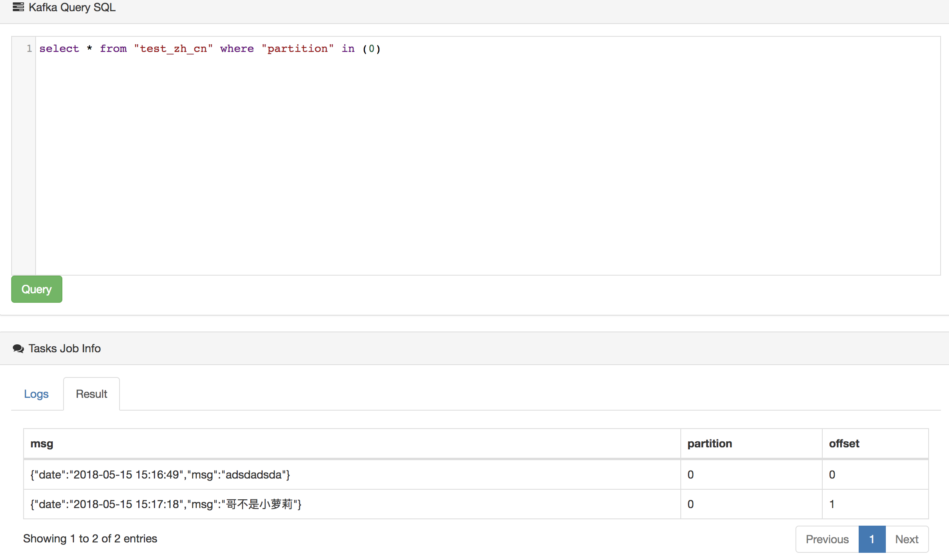Click the Kafka Query SQL panel icon
Image resolution: width=949 pixels, height=560 pixels.
coord(17,7)
